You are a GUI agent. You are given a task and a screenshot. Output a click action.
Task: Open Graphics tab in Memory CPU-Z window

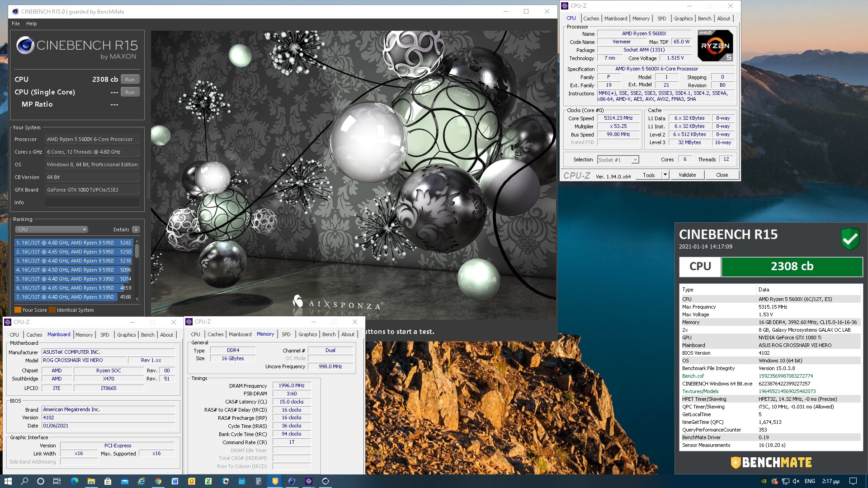click(307, 334)
